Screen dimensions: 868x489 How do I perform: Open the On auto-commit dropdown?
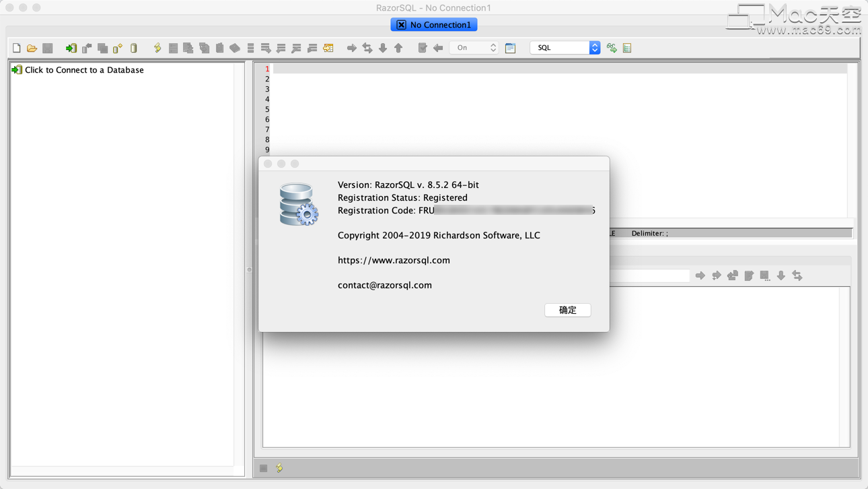[474, 48]
